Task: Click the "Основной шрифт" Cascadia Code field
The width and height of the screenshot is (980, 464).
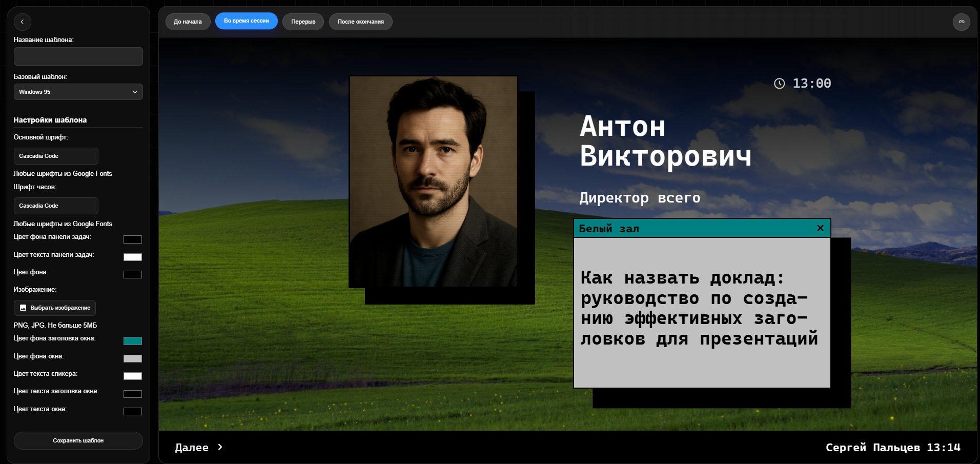Action: (x=56, y=156)
